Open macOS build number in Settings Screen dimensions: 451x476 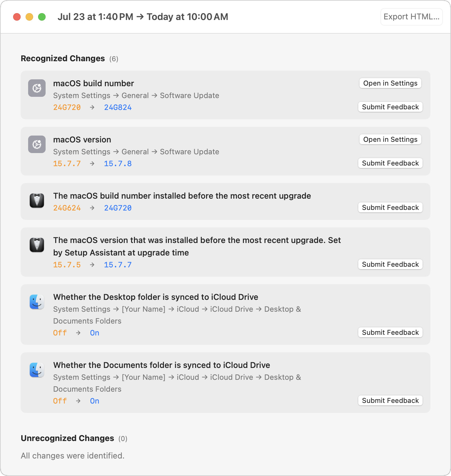(x=390, y=83)
